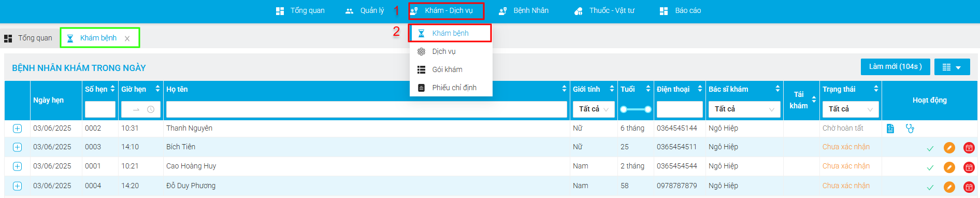Viewport: 980px width, 198px height.
Task: Expand the row for Đỗ Duy Phương
Action: (17, 186)
